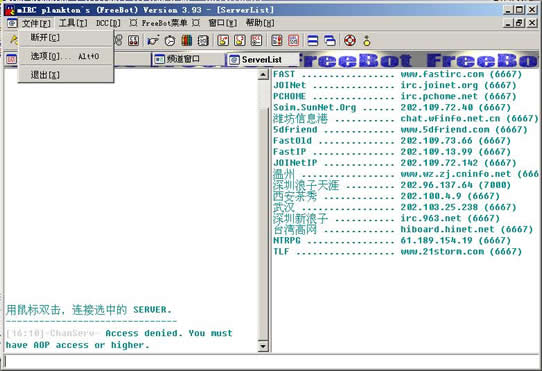Open the FreeBot菜单 menu

tap(165, 23)
